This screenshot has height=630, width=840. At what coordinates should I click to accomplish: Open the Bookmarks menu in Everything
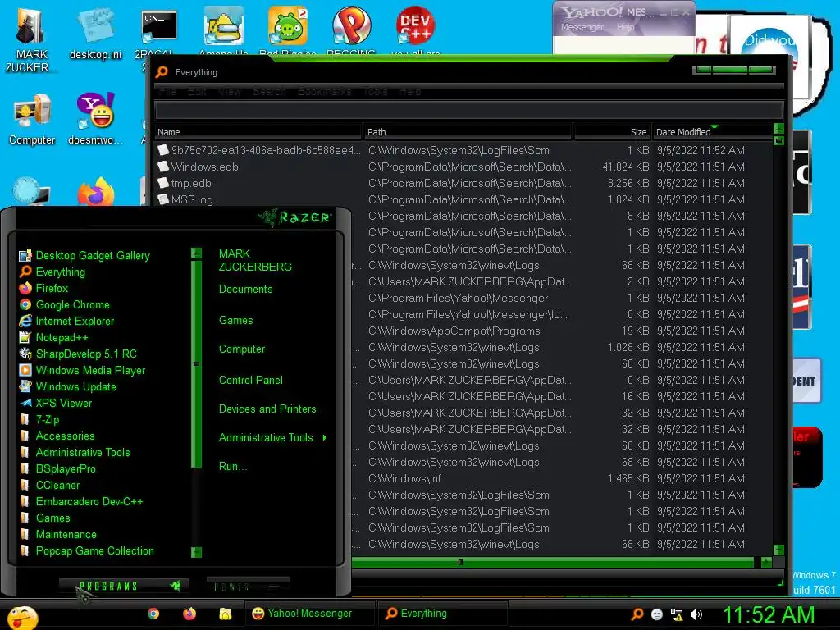point(324,92)
